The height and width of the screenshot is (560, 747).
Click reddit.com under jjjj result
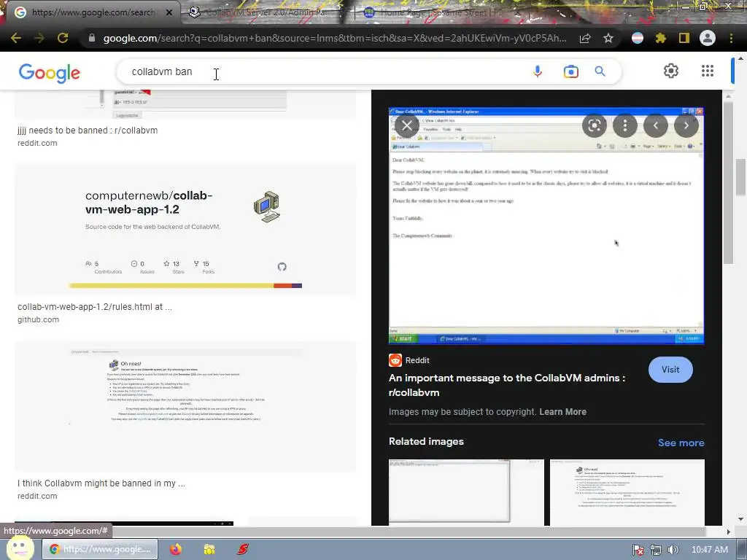pos(37,143)
